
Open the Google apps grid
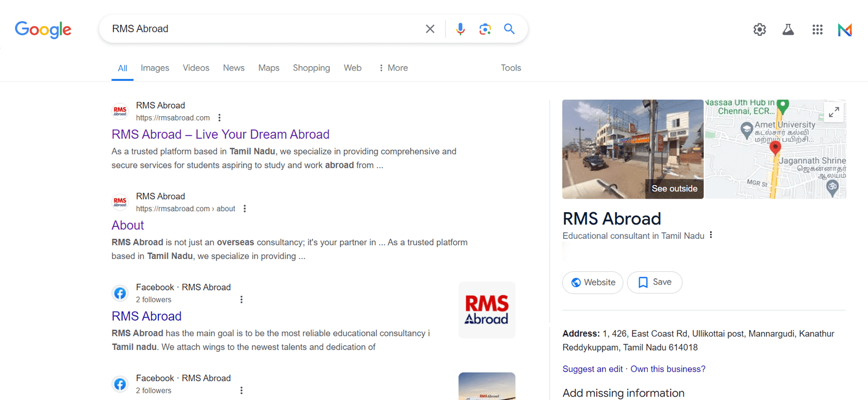tap(817, 30)
